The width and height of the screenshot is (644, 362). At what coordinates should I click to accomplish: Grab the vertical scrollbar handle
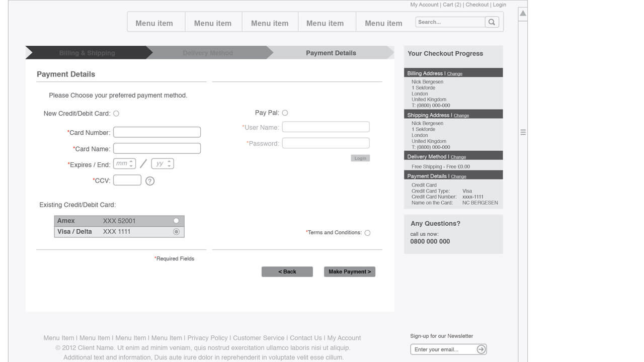(523, 132)
